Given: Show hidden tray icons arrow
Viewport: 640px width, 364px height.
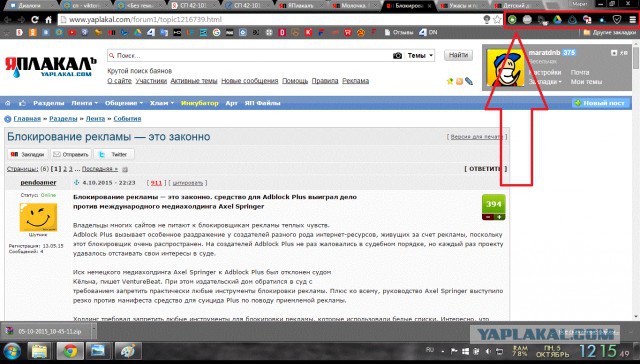Looking at the screenshot, I should point(443,351).
